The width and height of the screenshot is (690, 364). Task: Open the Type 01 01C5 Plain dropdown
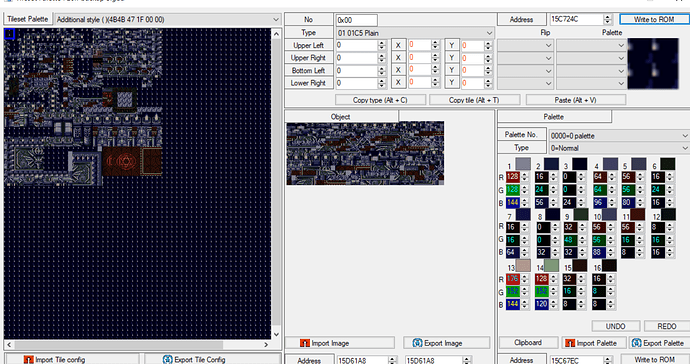tap(415, 33)
